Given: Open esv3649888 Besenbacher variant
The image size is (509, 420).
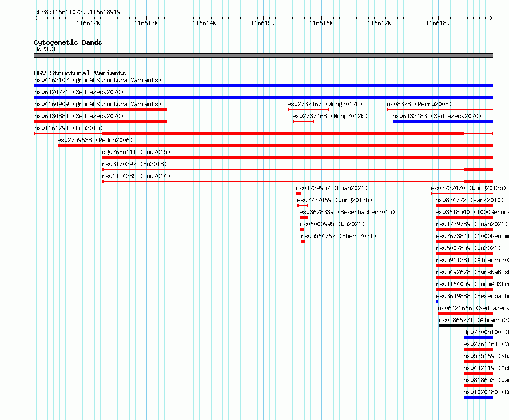Looking at the screenshot, I should tap(472, 296).
